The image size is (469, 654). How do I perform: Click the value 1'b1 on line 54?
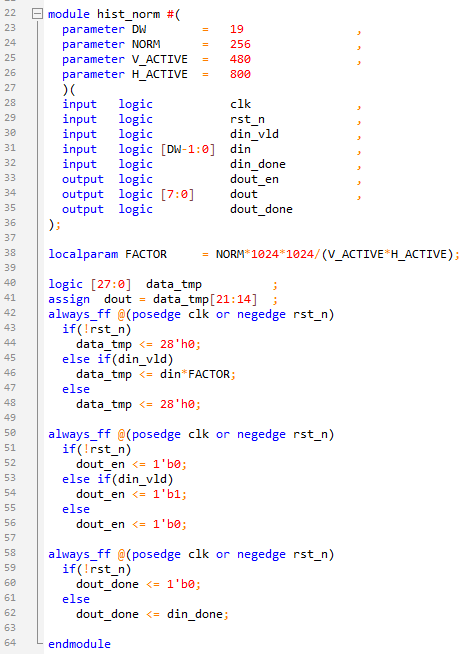point(167,495)
